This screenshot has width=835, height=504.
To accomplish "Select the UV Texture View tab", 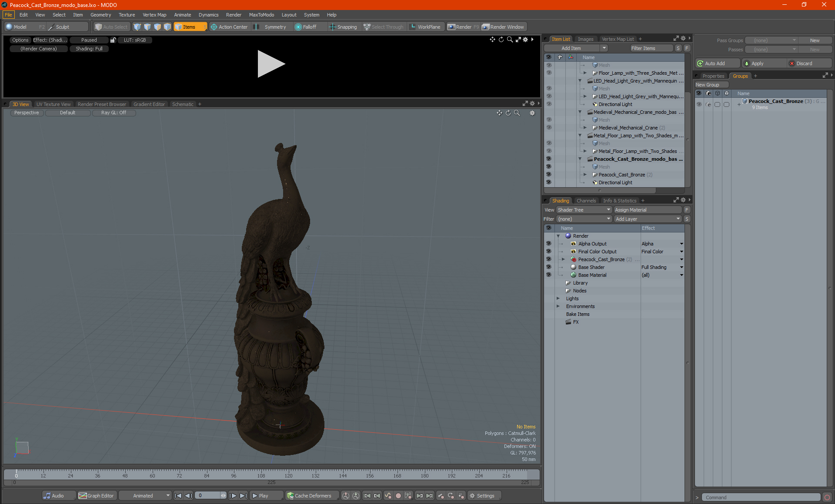I will 53,104.
